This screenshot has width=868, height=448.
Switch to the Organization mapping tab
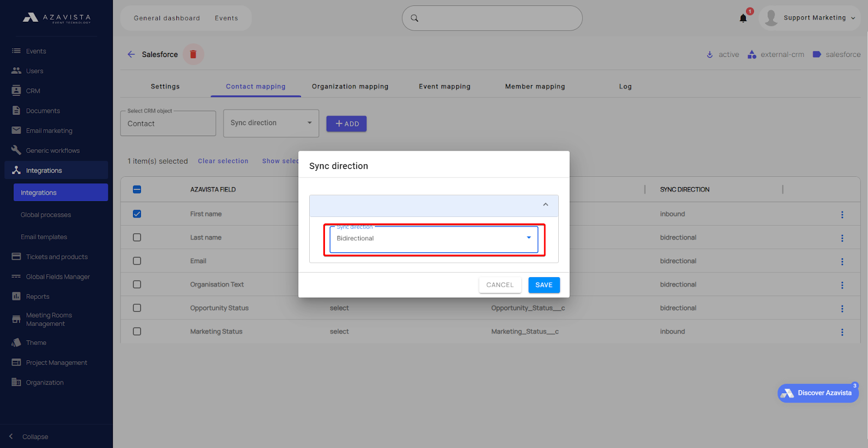tap(350, 86)
